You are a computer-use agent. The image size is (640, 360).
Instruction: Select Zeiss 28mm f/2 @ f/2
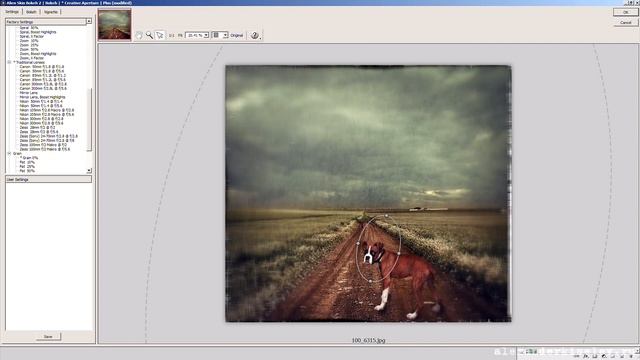(38, 127)
